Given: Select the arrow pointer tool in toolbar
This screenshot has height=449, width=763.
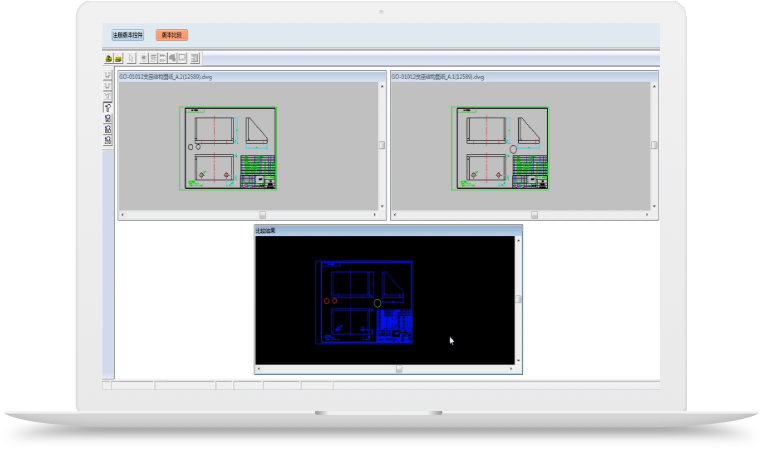Looking at the screenshot, I should (x=131, y=58).
